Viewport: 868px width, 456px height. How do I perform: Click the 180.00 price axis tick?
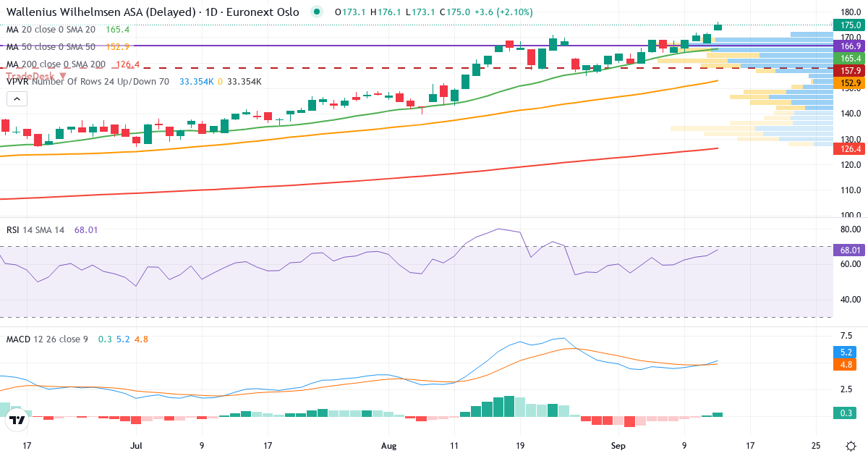point(851,12)
